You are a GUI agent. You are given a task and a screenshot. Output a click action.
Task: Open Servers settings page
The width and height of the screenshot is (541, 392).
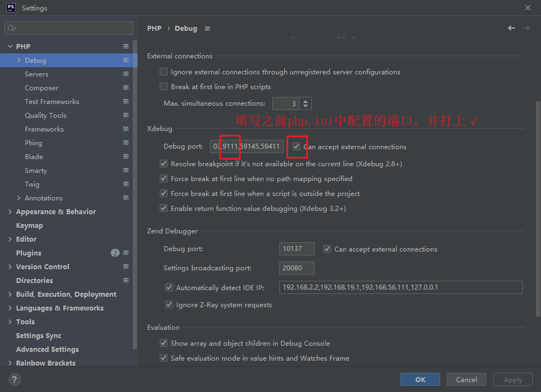coord(36,74)
